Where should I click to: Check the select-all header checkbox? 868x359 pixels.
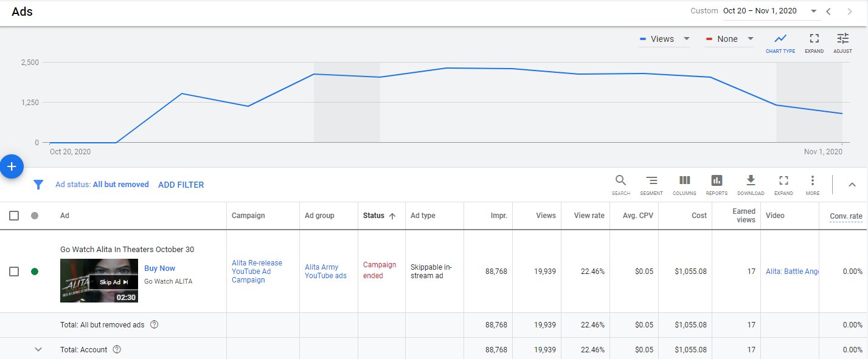[x=14, y=216]
